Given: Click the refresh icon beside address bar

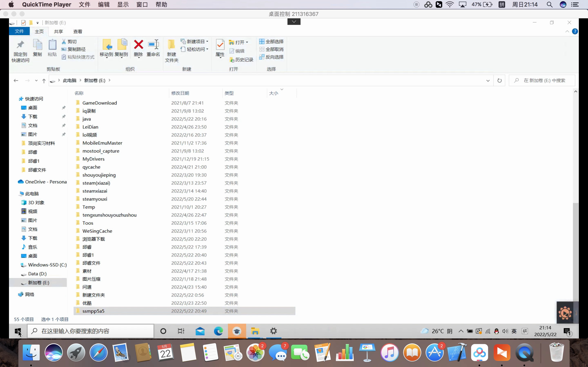Looking at the screenshot, I should (499, 81).
